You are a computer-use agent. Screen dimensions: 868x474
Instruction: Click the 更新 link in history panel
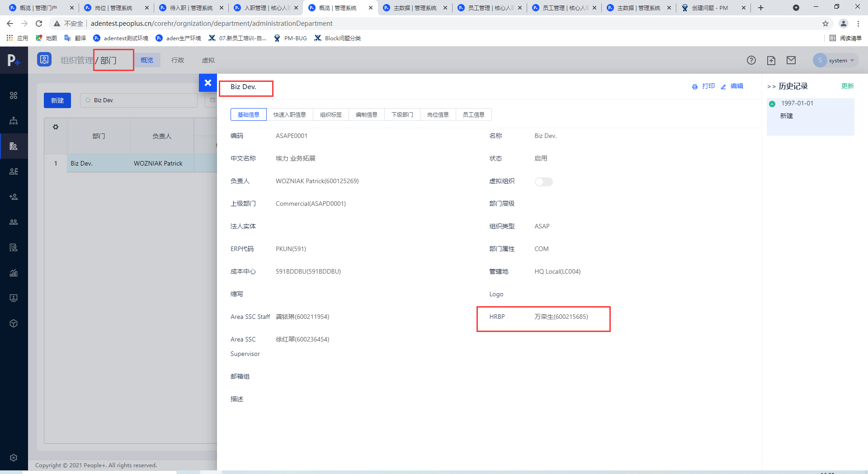[x=847, y=85]
